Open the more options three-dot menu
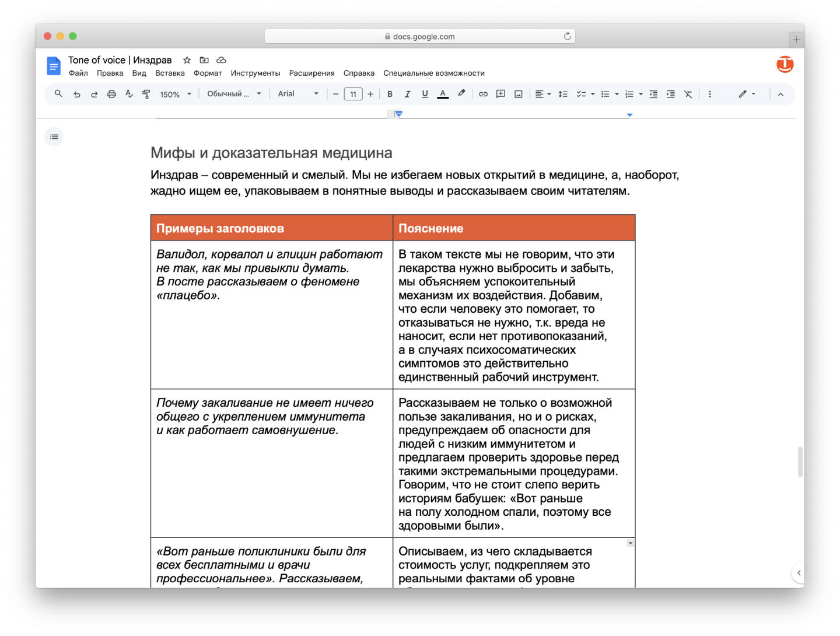This screenshot has width=840, height=636. tap(710, 94)
